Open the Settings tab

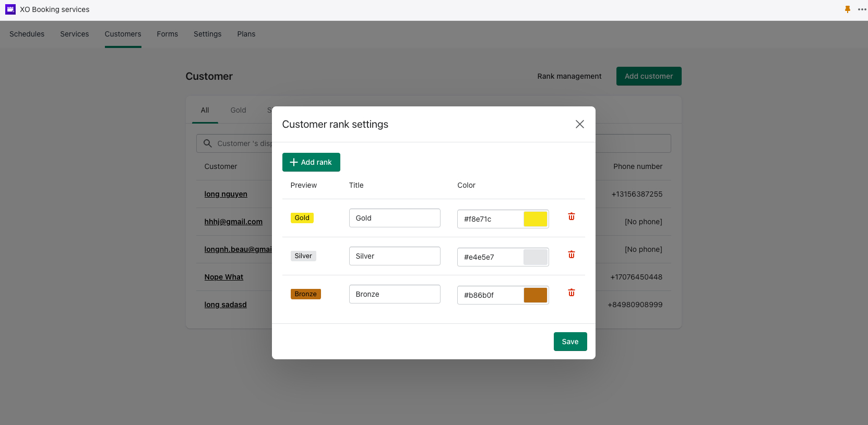208,34
